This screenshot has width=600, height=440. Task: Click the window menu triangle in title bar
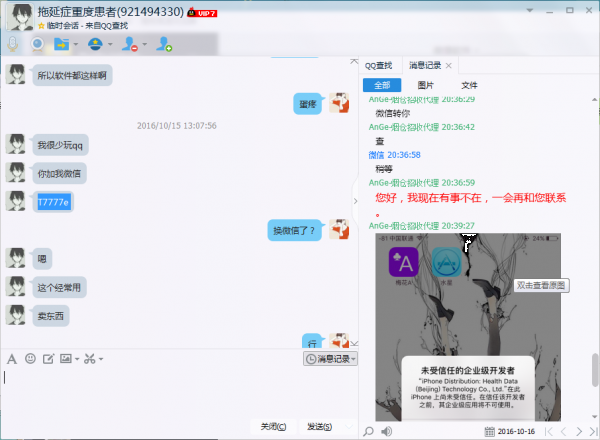click(530, 10)
